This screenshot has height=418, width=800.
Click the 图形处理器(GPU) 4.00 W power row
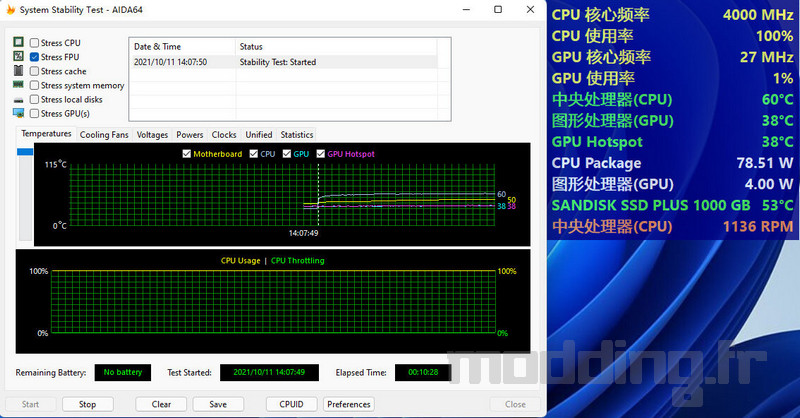(x=672, y=184)
